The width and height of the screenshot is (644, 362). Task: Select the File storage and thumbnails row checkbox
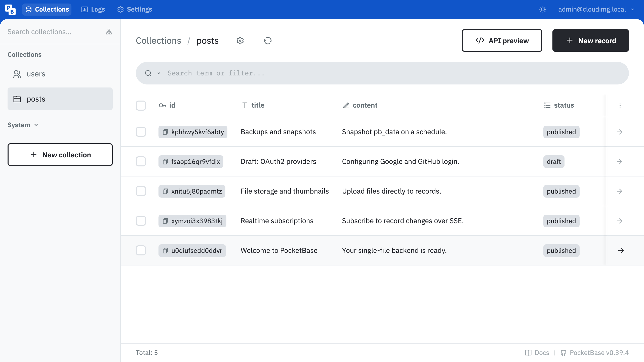(141, 191)
